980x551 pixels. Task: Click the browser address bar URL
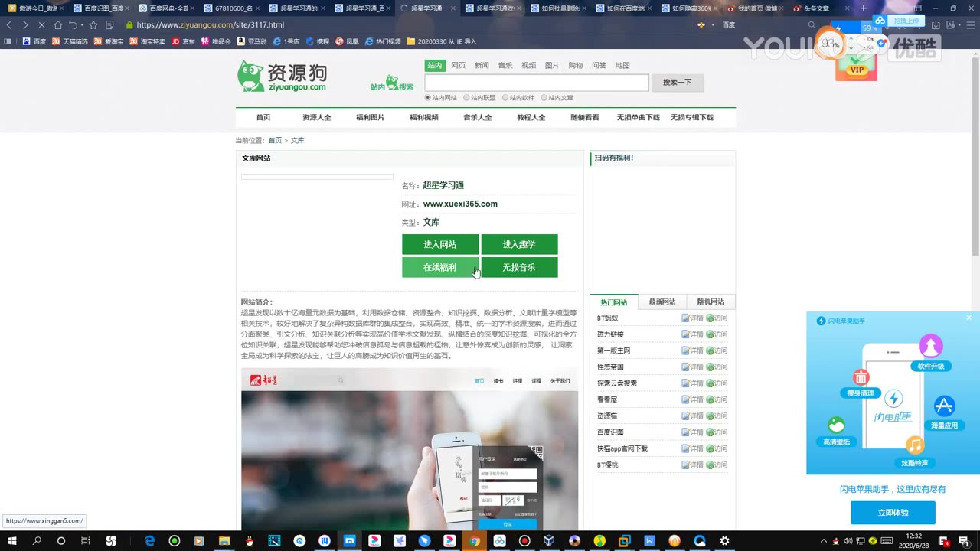point(210,24)
